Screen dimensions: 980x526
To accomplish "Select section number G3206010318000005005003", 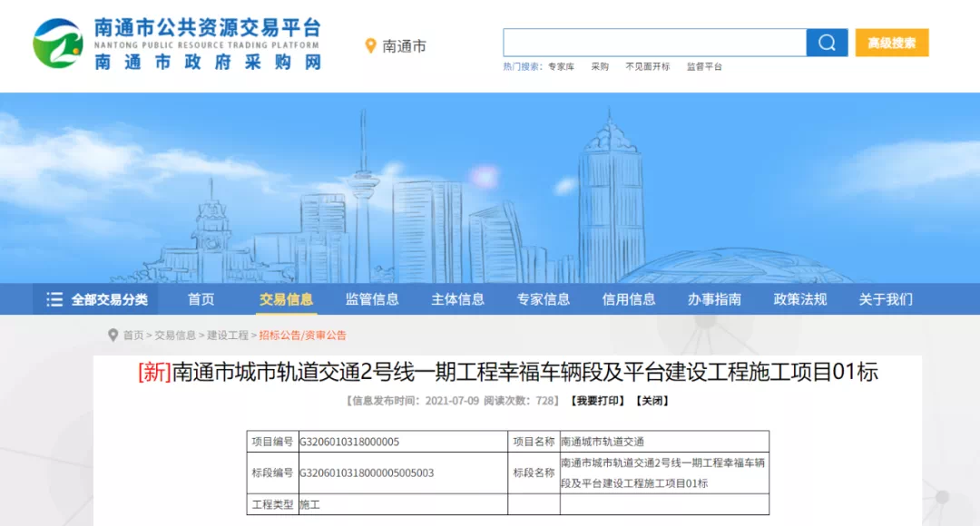I will click(367, 472).
